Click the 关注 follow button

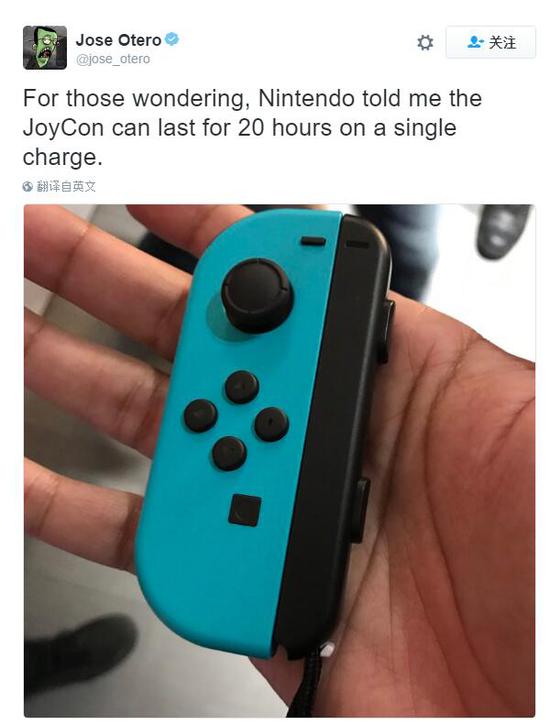click(x=490, y=42)
